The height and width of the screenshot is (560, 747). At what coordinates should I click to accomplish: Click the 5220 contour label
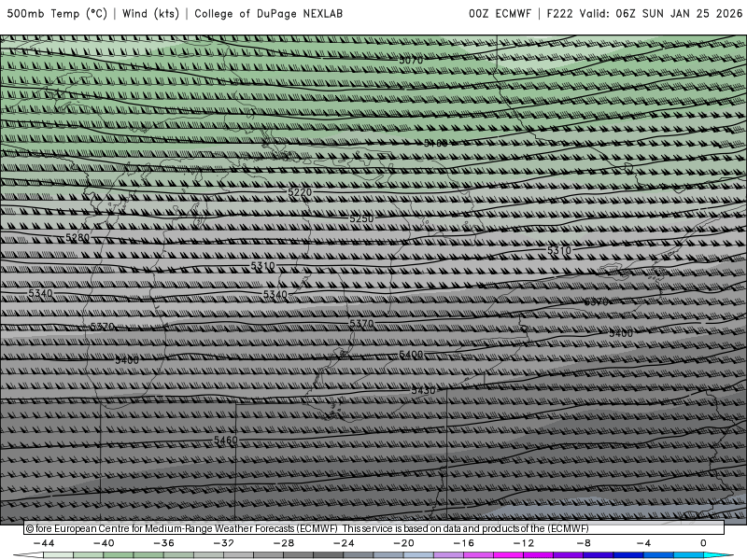pyautogui.click(x=300, y=192)
